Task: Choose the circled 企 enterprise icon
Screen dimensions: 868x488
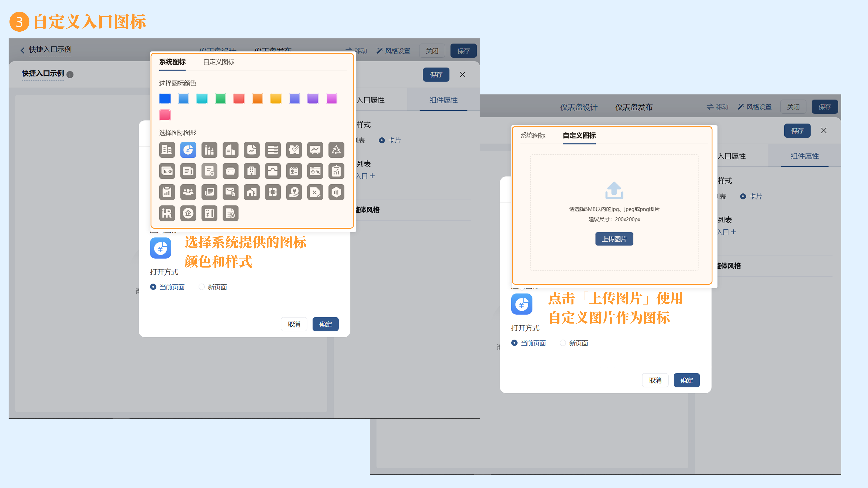Action: [188, 213]
